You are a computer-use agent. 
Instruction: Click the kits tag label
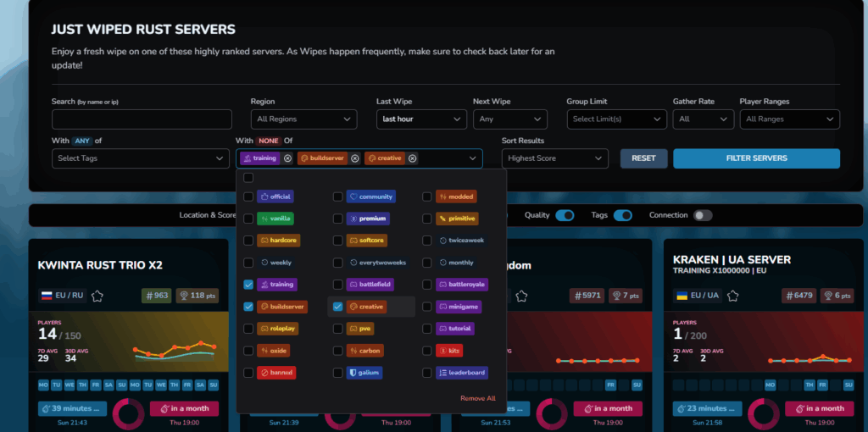449,351
